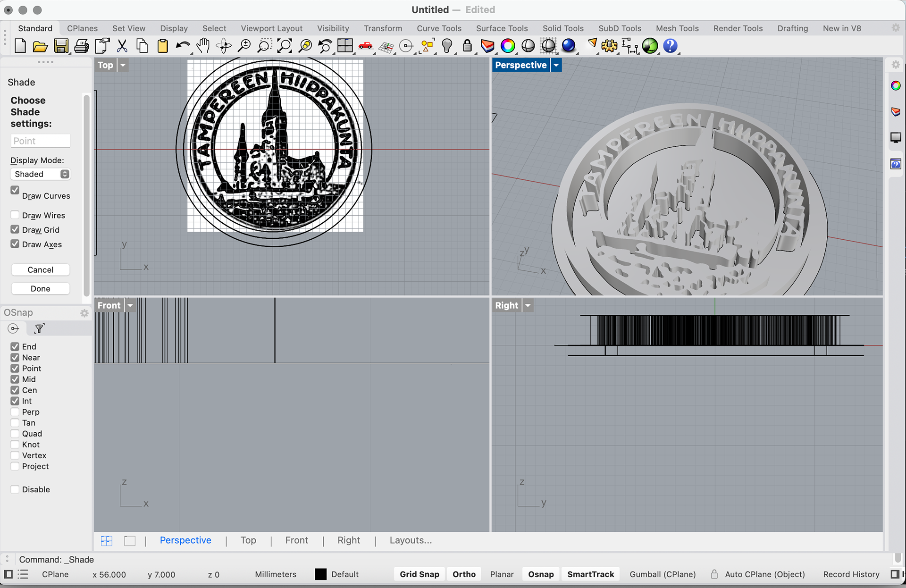Click the black Default layer color swatch
906x588 pixels.
[320, 574]
